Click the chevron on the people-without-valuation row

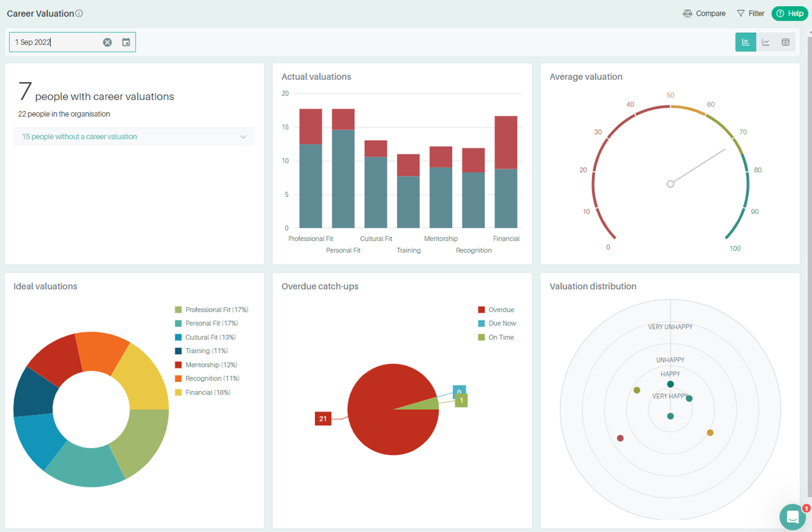(243, 137)
